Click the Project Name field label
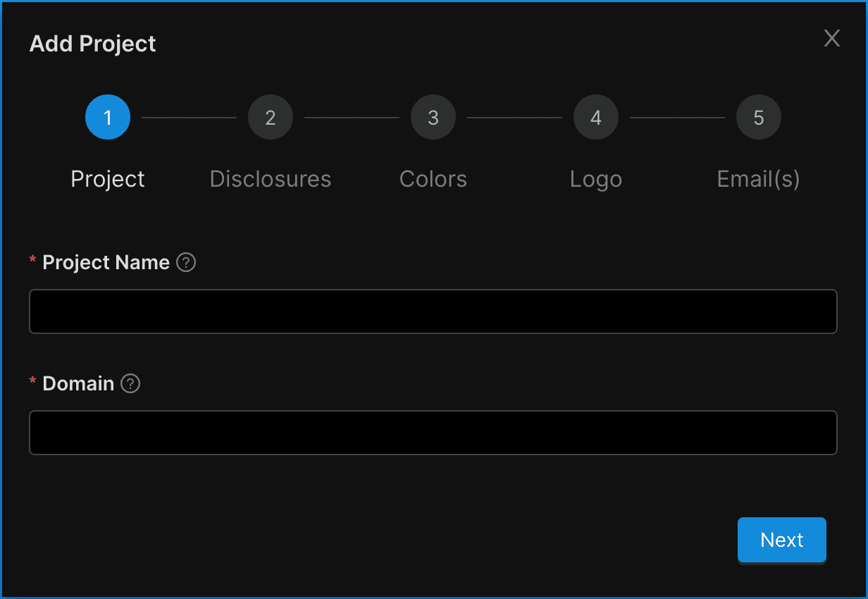 point(106,263)
